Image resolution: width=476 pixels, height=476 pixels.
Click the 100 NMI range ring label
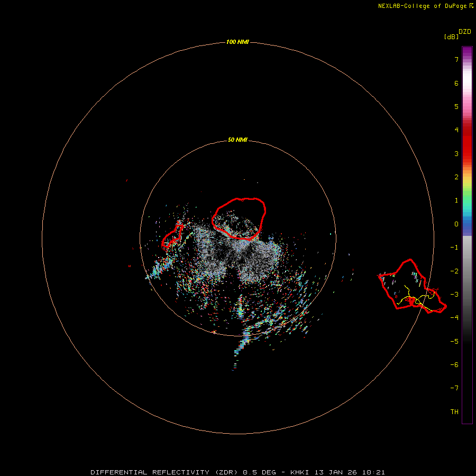click(x=237, y=42)
